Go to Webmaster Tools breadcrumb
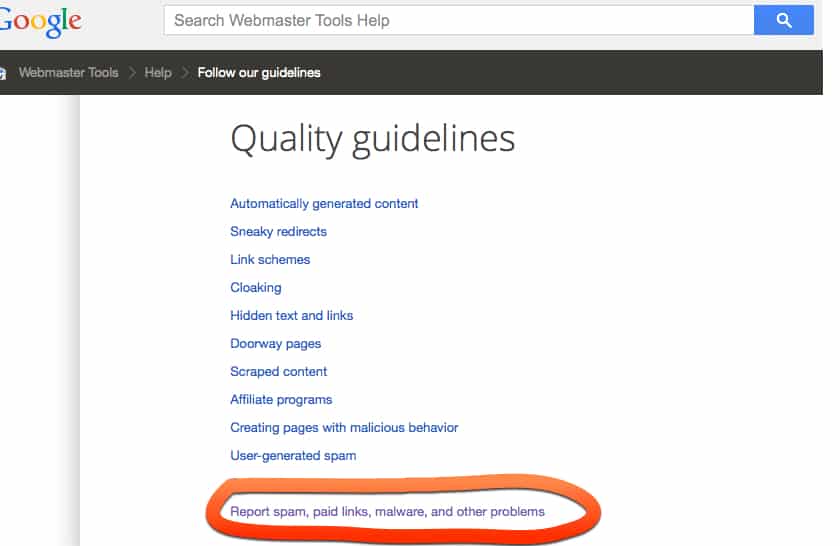The width and height of the screenshot is (840, 546). click(68, 73)
